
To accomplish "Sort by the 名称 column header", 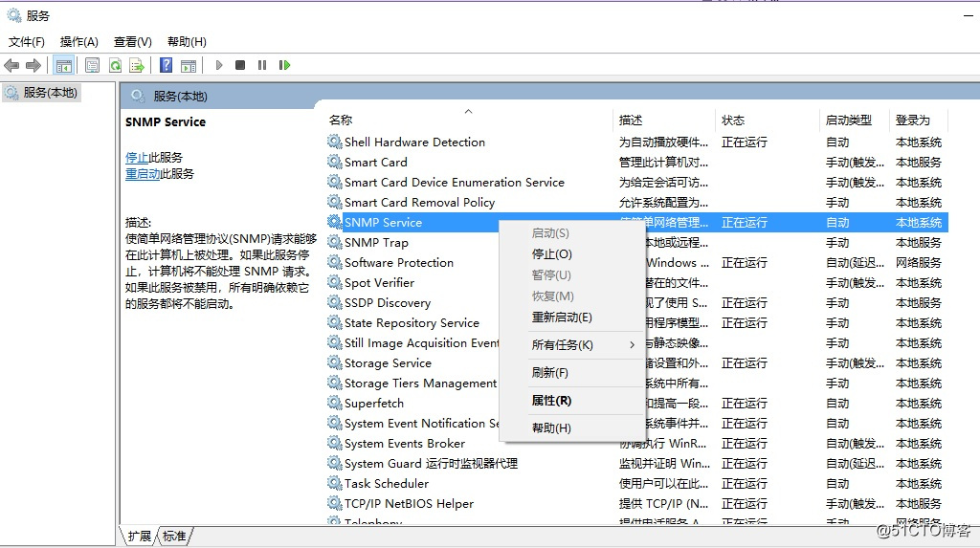I will [x=468, y=120].
